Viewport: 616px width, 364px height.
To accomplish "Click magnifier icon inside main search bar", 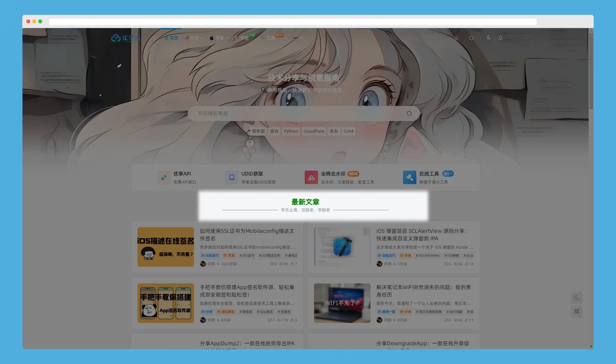I will 409,114.
